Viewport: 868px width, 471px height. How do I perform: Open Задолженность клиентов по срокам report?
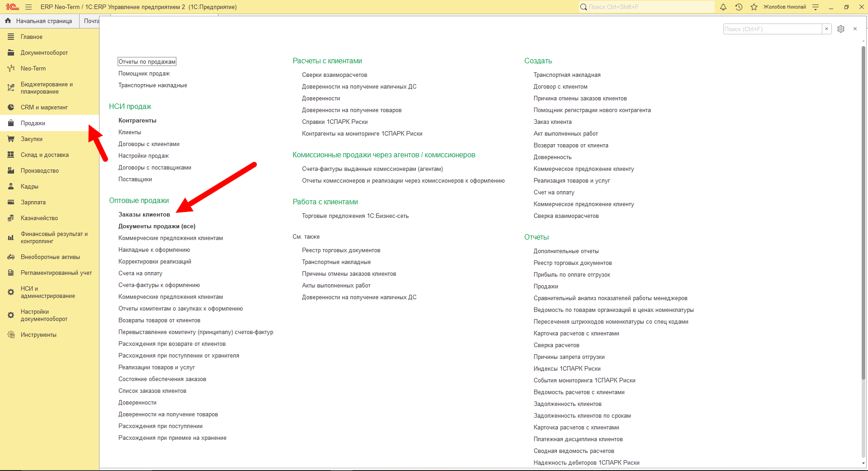pyautogui.click(x=582, y=415)
